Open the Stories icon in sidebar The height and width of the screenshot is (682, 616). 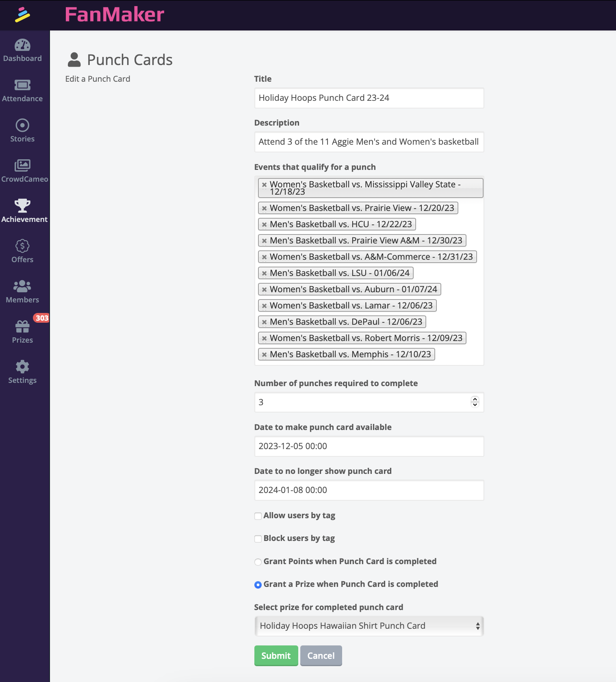point(22,125)
